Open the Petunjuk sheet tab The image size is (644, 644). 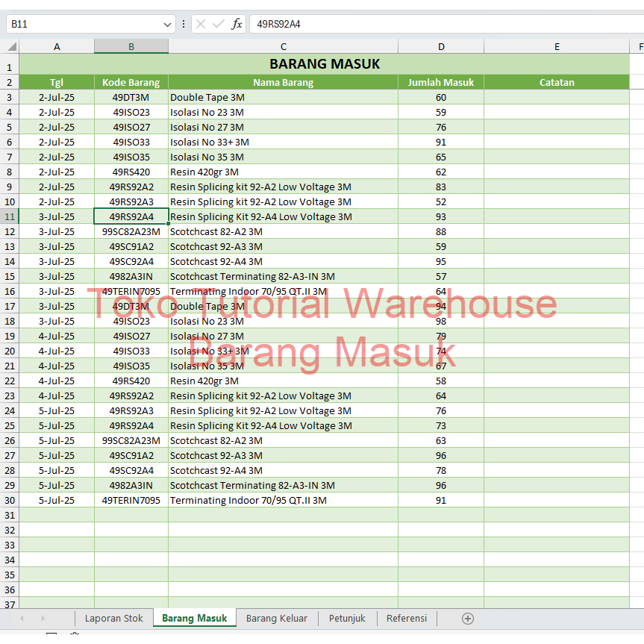[347, 618]
